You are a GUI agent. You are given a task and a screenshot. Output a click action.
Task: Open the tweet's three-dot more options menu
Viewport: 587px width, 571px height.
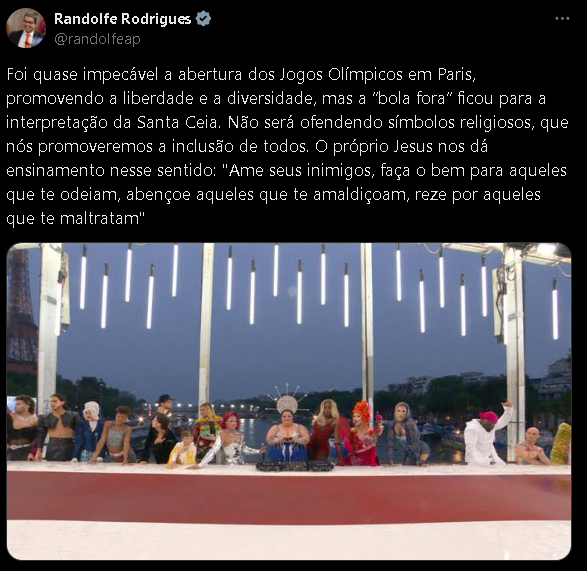pyautogui.click(x=562, y=18)
